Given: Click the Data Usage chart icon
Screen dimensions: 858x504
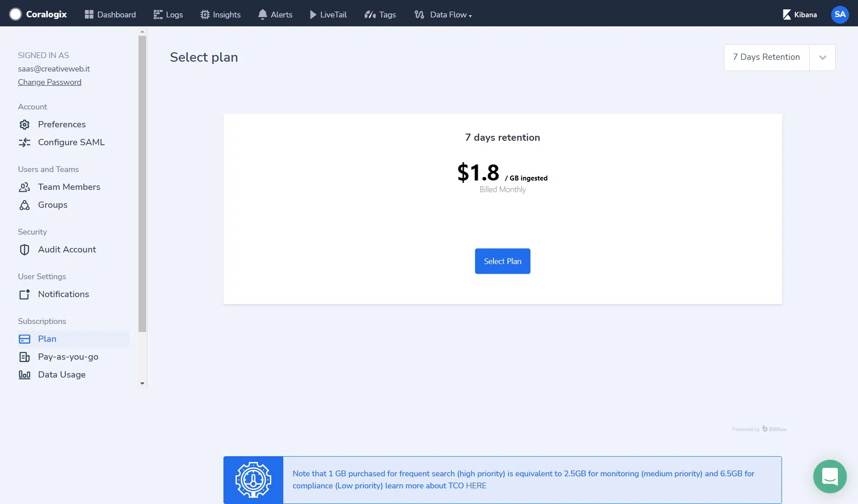Looking at the screenshot, I should pos(25,375).
